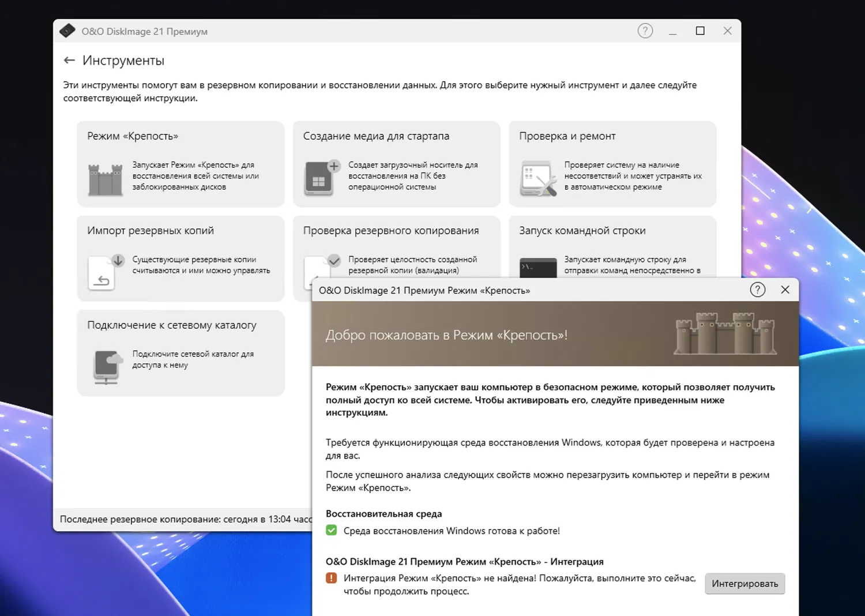Click description 'Существующие резервные копии считываются'
This screenshot has width=865, height=616.
[x=201, y=265]
